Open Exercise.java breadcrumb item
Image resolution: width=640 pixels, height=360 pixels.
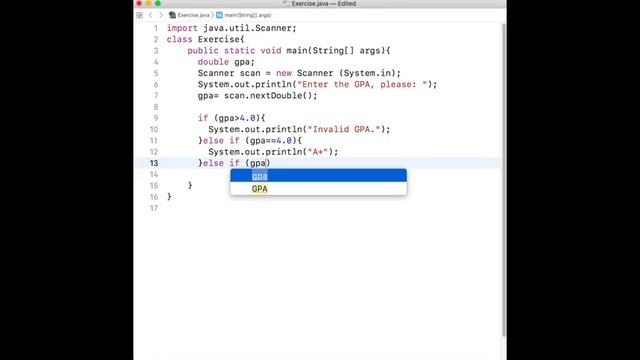click(193, 15)
